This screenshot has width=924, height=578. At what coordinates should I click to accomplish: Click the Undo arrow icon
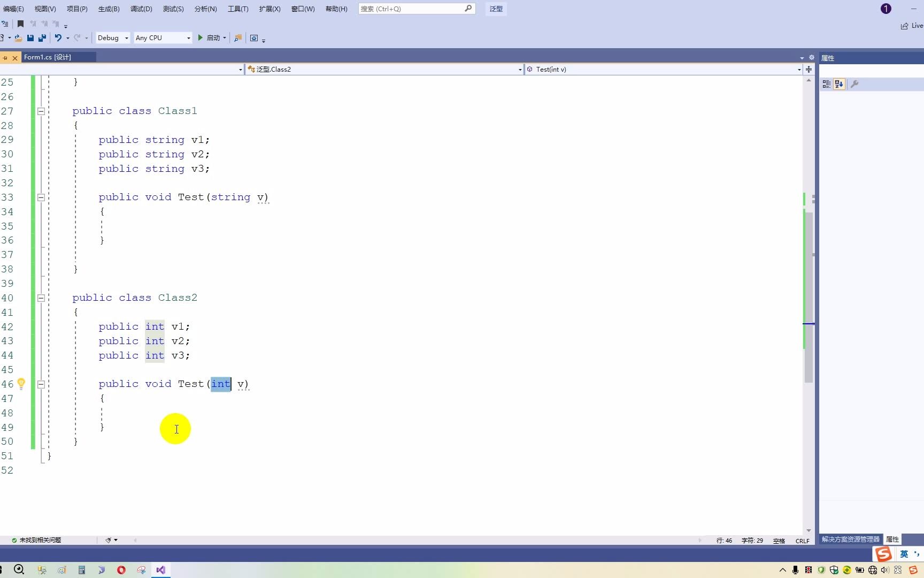58,37
